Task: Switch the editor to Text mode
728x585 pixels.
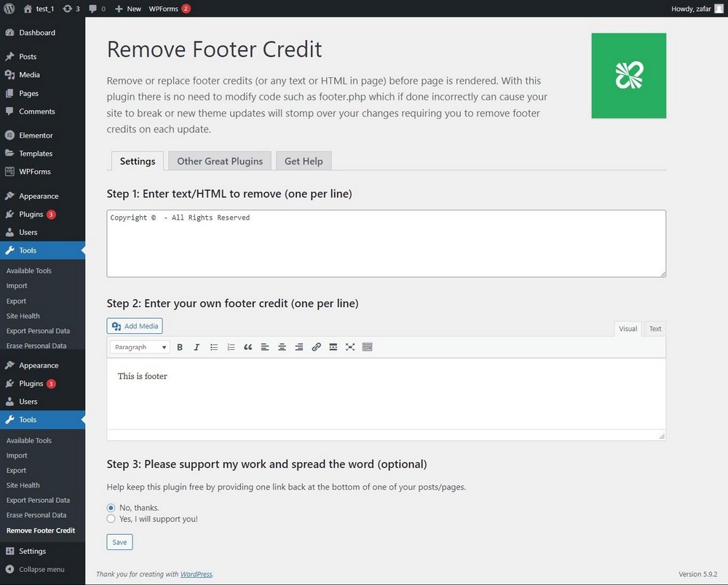Action: 655,329
